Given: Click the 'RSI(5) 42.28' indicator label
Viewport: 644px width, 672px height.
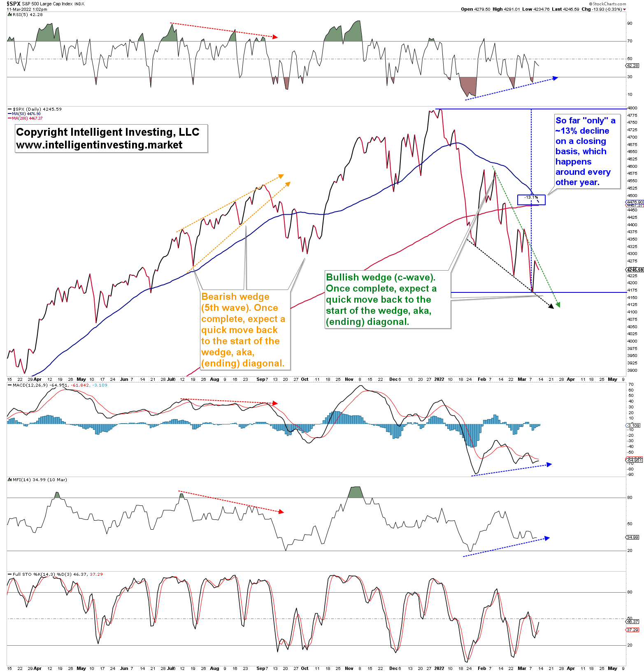Looking at the screenshot, I should pos(25,14).
